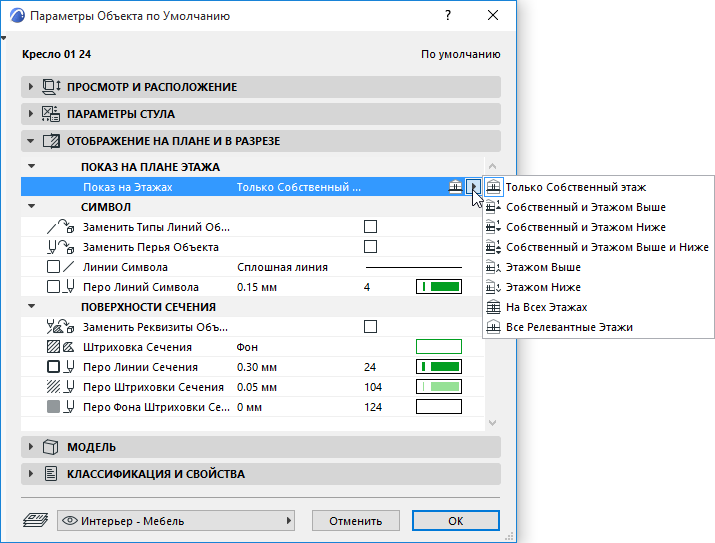Screen dimensions: 715x543
Task: Collapse the ОТОБРАЖЕНИЕ НА ПЛАНЕ И В РАЗРЕЗЕ panel
Action: (31, 141)
